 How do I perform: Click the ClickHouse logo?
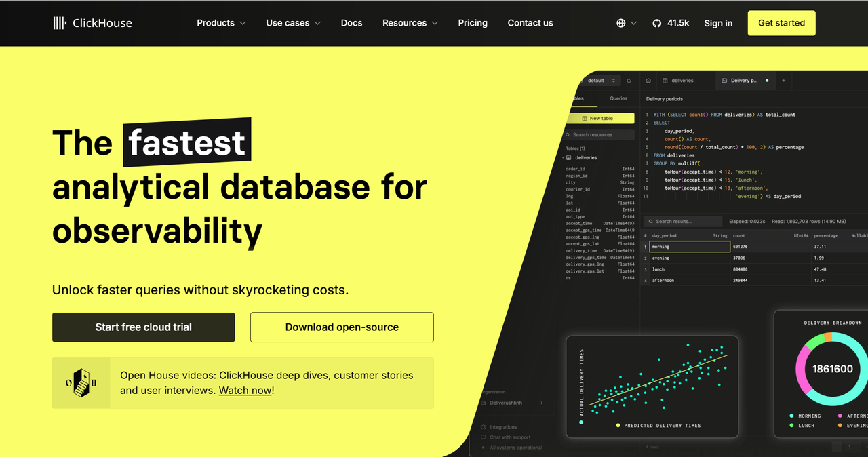(92, 23)
